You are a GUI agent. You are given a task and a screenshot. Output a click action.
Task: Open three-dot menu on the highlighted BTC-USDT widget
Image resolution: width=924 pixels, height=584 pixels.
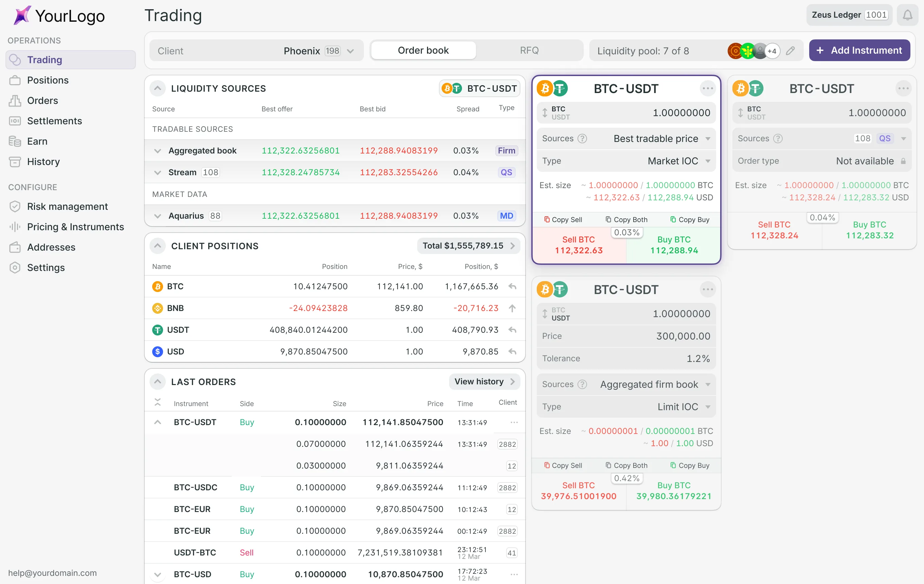708,89
